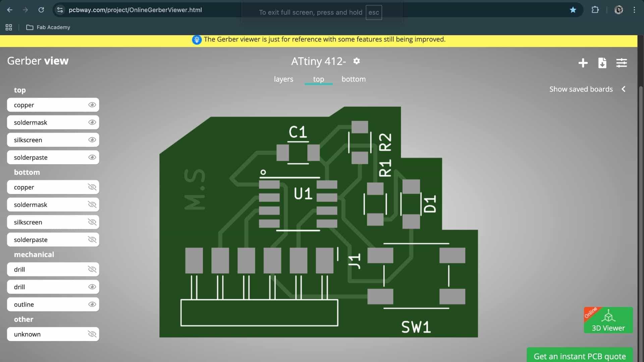Reload the page with the refresh icon

coord(41,10)
